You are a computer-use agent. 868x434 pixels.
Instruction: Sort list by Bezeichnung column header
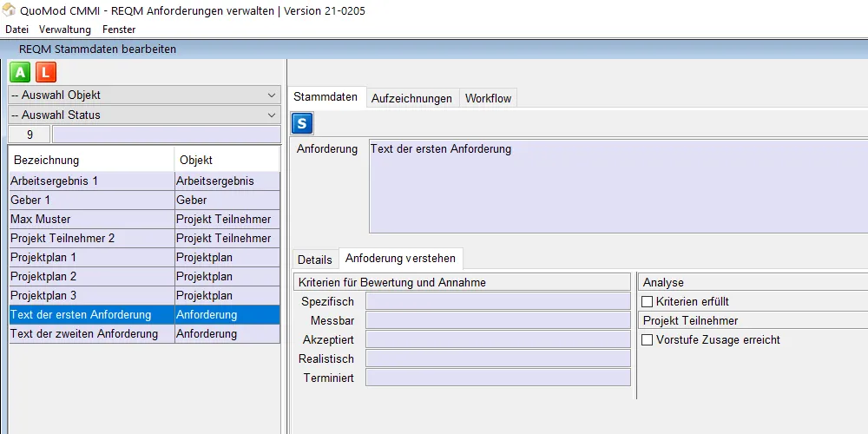pos(91,160)
